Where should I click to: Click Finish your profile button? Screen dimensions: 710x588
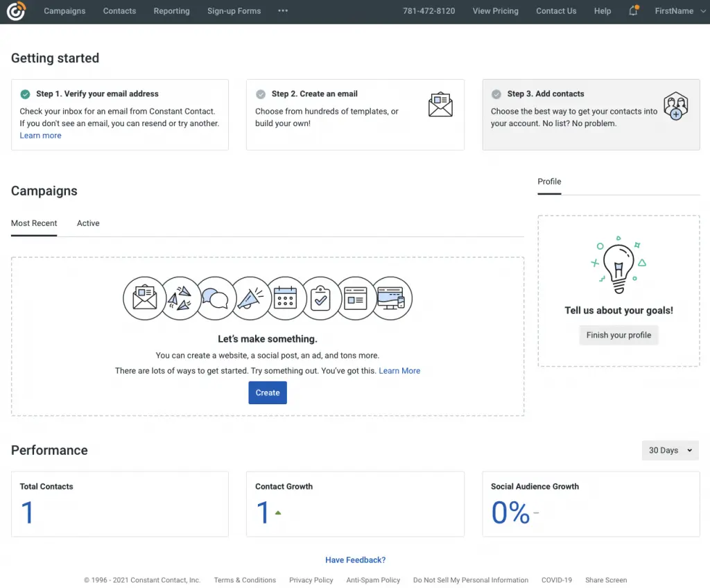pyautogui.click(x=618, y=335)
